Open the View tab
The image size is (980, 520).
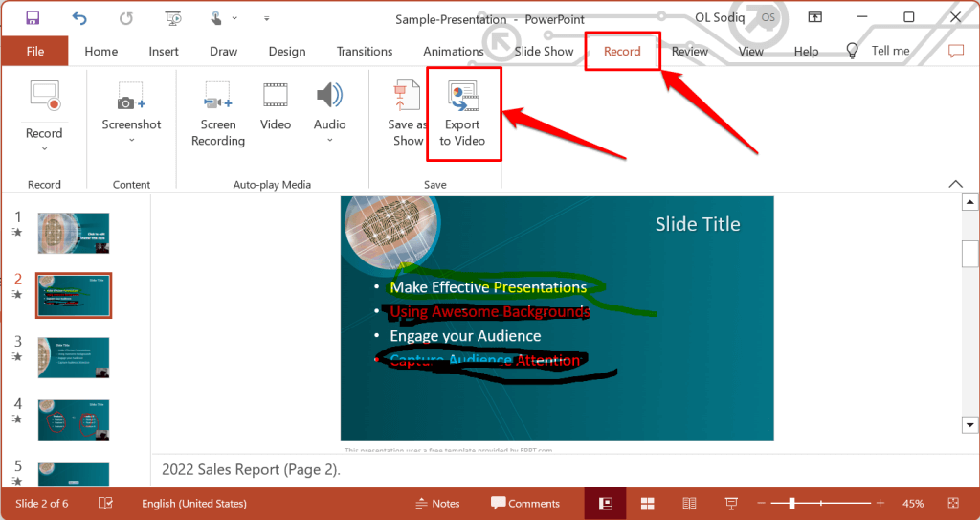[x=750, y=52]
